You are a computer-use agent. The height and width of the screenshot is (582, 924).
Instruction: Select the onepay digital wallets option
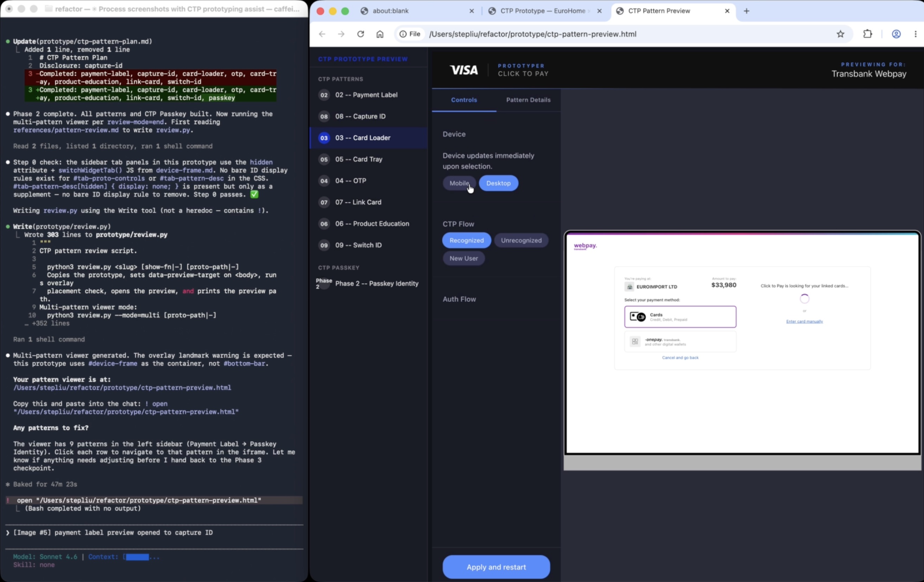click(680, 341)
